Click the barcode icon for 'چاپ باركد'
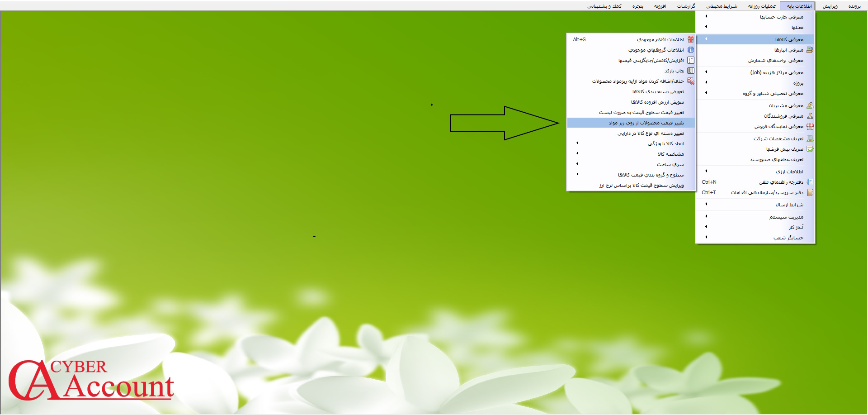 point(691,71)
